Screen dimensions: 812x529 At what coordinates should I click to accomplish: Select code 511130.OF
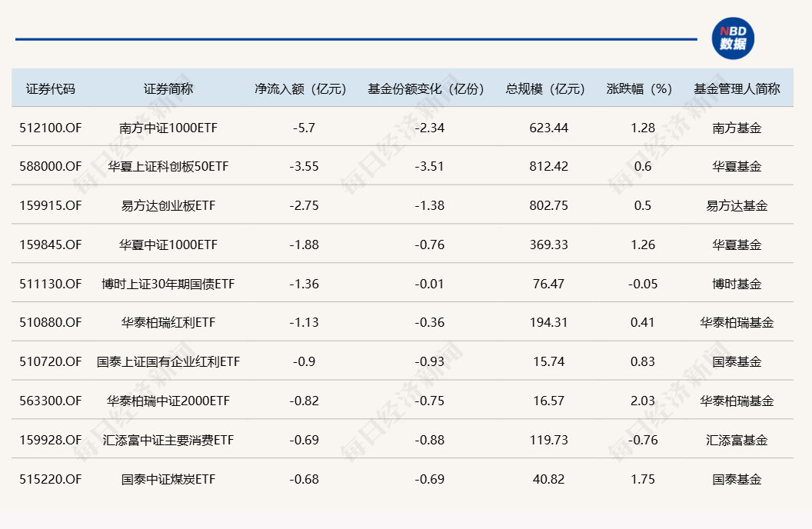(x=51, y=284)
